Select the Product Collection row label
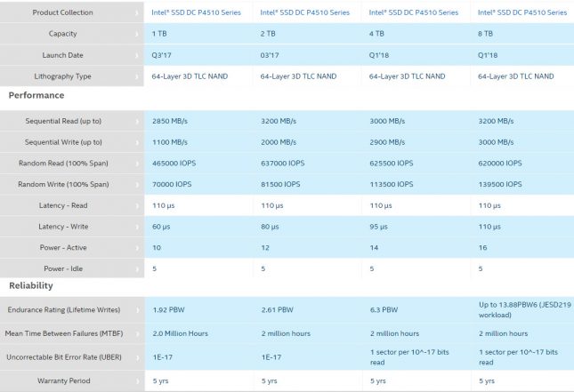 tap(62, 12)
